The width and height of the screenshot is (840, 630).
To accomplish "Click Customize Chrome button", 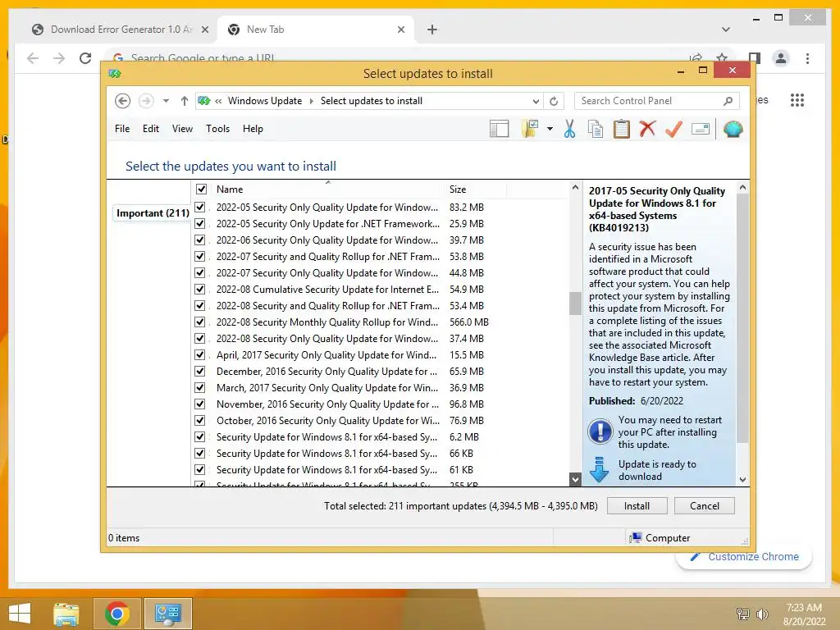I will (745, 557).
